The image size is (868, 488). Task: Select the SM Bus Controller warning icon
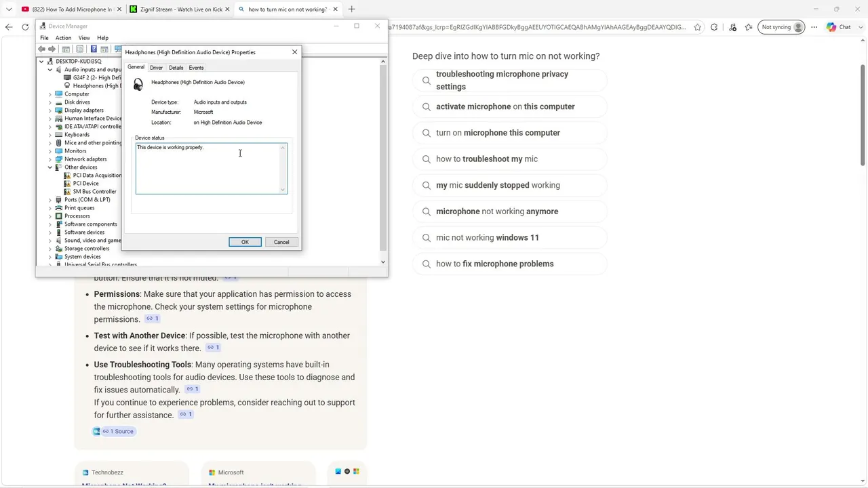[67, 192]
